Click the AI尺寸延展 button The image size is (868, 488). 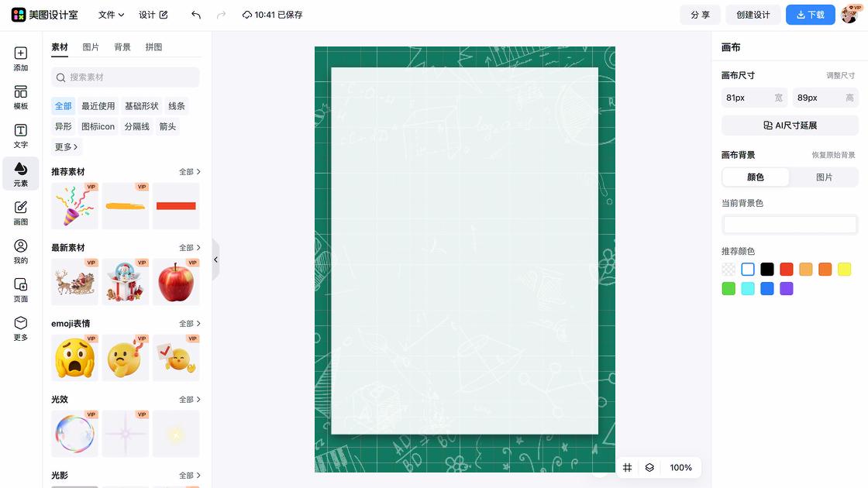790,125
